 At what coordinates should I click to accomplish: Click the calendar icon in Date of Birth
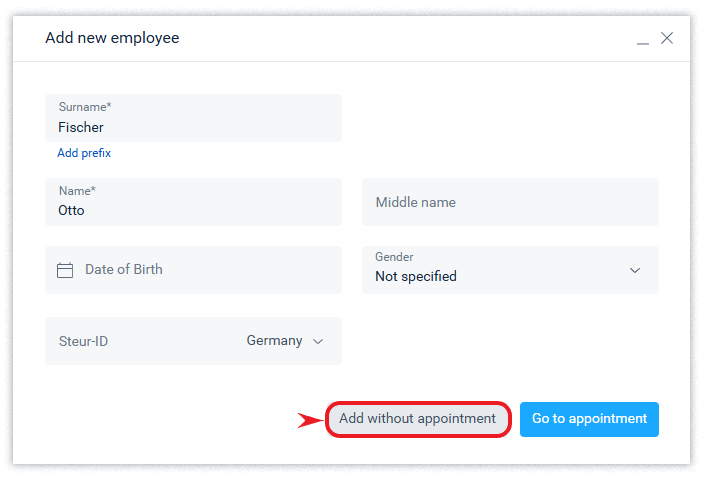coord(65,270)
